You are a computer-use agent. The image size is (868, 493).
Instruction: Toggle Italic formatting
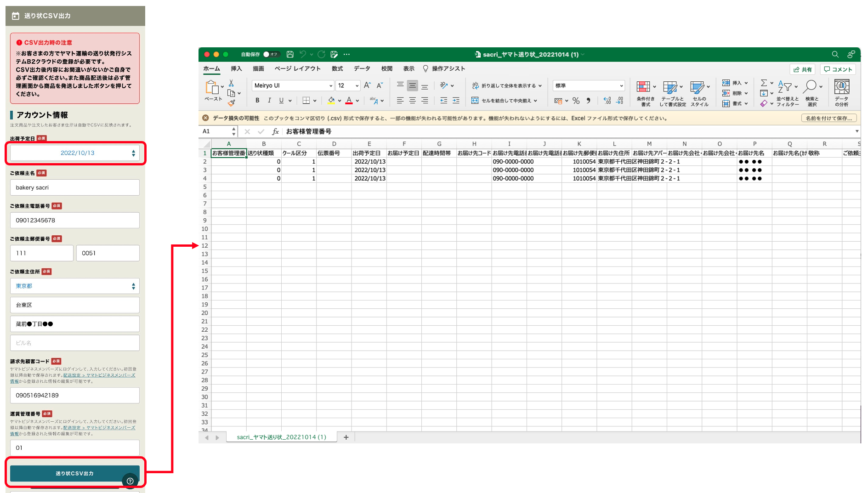tap(269, 100)
